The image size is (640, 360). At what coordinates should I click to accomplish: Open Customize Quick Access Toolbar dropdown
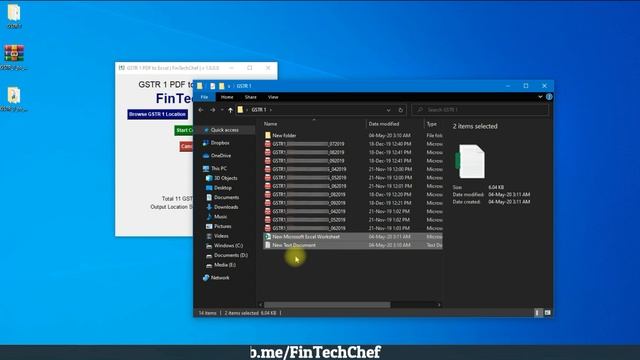pyautogui.click(x=229, y=86)
